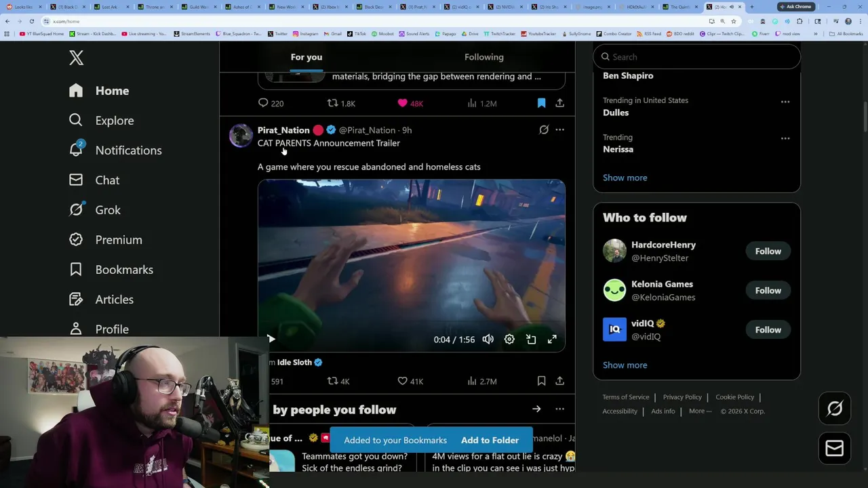Image resolution: width=868 pixels, height=488 pixels.
Task: Open the Privacy Policy link
Action: (682, 397)
